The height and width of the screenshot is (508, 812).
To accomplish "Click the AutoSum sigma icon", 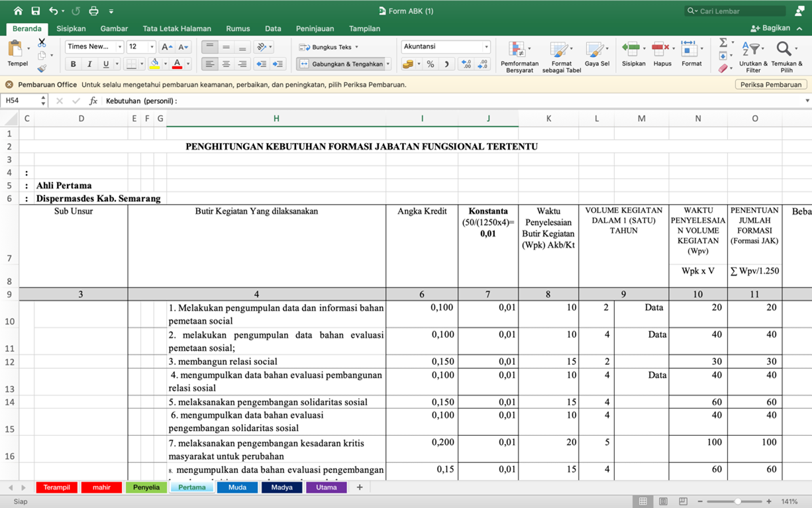I will pyautogui.click(x=723, y=43).
